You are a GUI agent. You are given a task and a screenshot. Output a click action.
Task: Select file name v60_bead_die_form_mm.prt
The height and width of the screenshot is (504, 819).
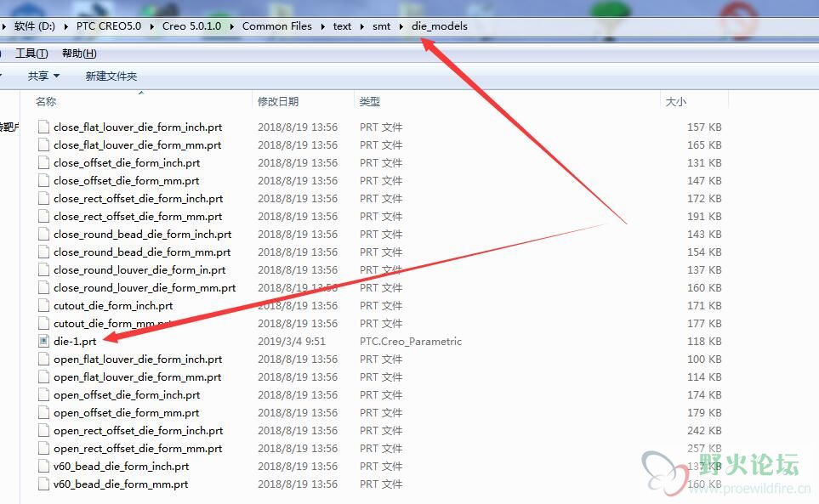point(121,484)
